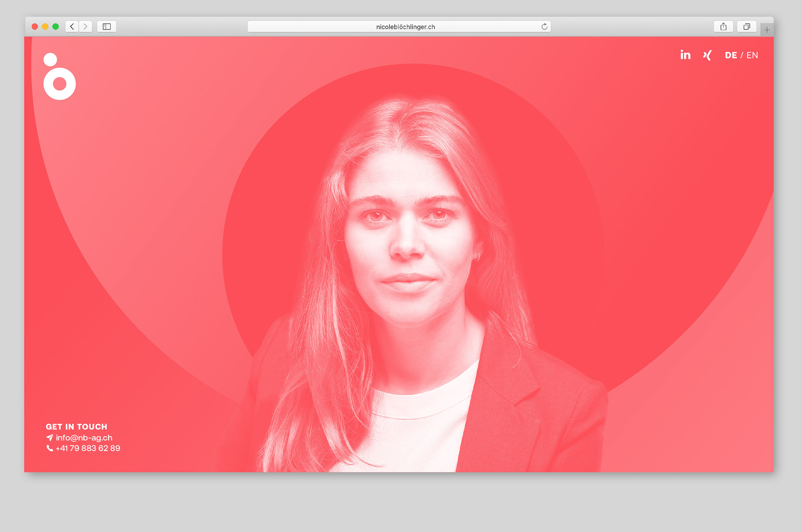This screenshot has height=532, width=801.
Task: Click the green fullscreen window button
Action: (55, 27)
